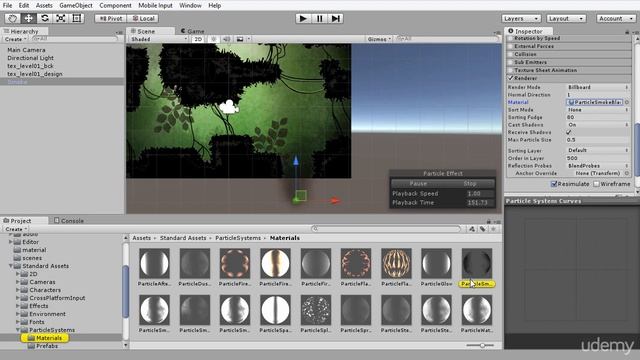Viewport: 640px width, 360px height.
Task: Select the Move tool
Action: [29, 18]
